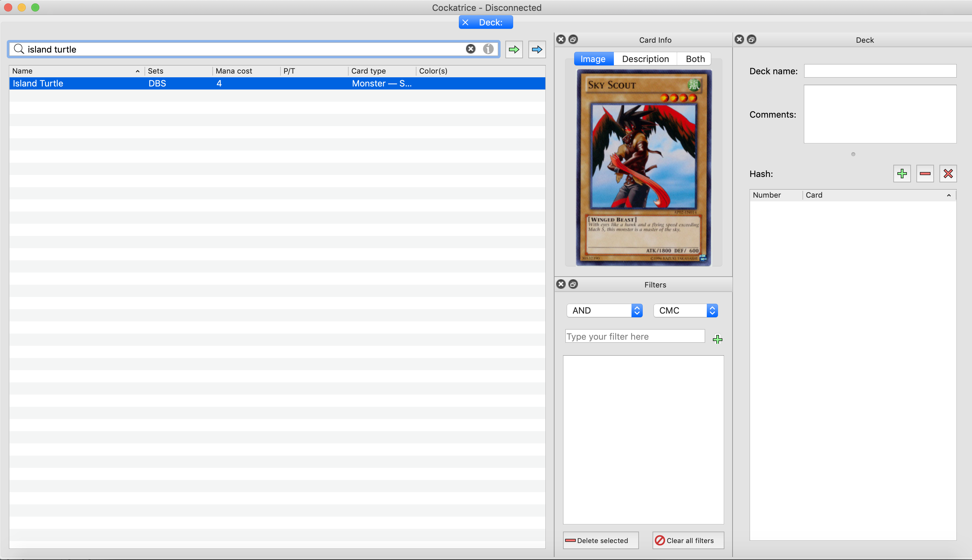Undock the Card Info panel
The image size is (972, 560).
572,39
